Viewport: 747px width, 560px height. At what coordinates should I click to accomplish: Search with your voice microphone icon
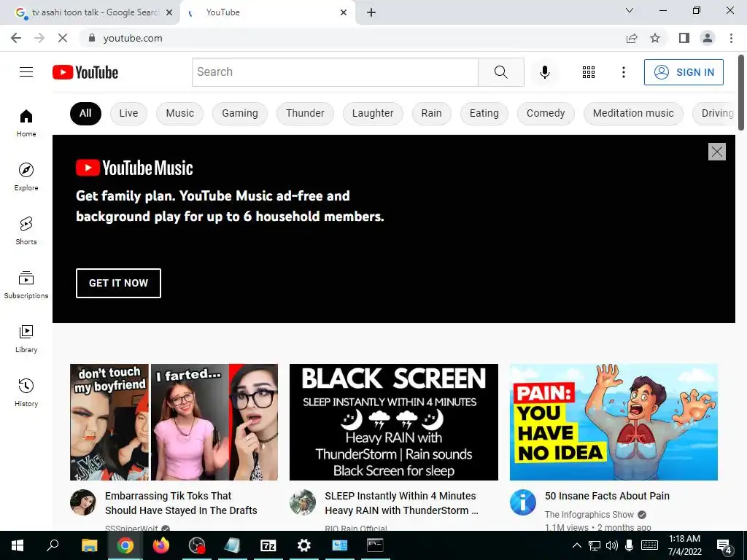point(544,72)
